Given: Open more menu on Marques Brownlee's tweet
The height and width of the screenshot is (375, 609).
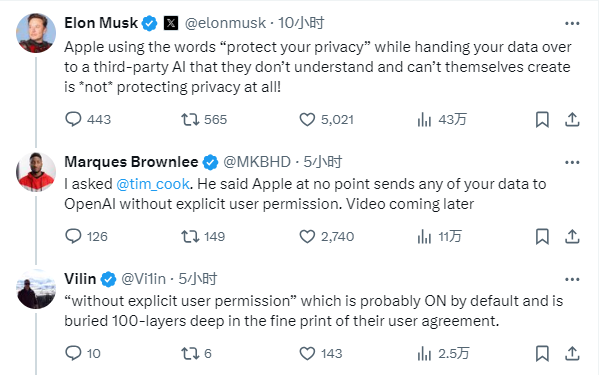Looking at the screenshot, I should [572, 162].
